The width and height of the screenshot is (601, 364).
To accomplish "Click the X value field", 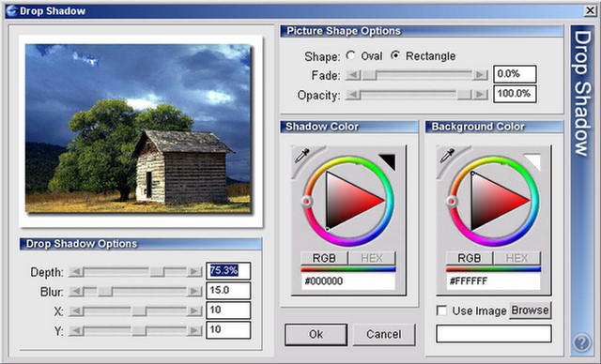I will [x=228, y=311].
